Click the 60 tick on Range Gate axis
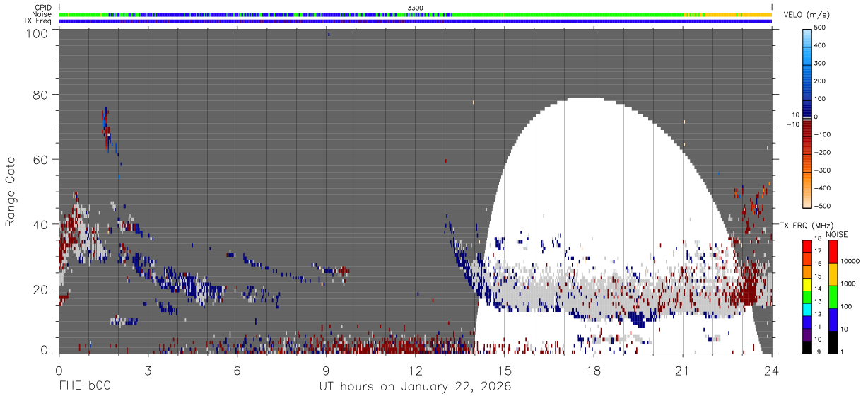The image size is (868, 401). [x=42, y=159]
